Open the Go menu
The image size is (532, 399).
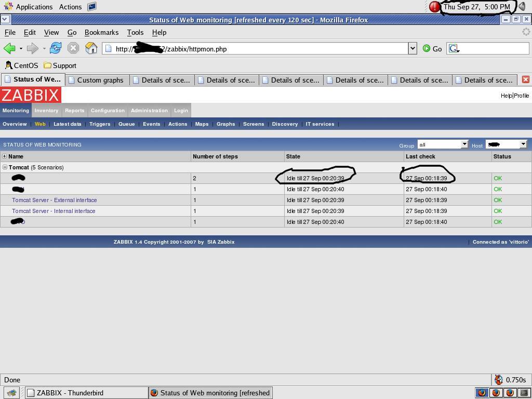[72, 33]
